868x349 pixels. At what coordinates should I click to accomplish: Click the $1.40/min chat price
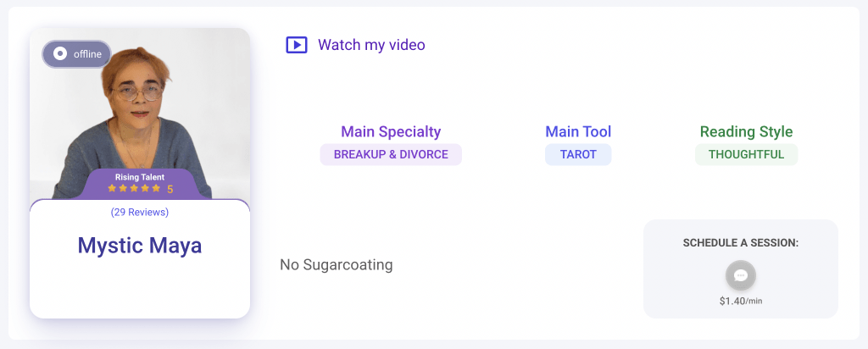click(x=741, y=302)
